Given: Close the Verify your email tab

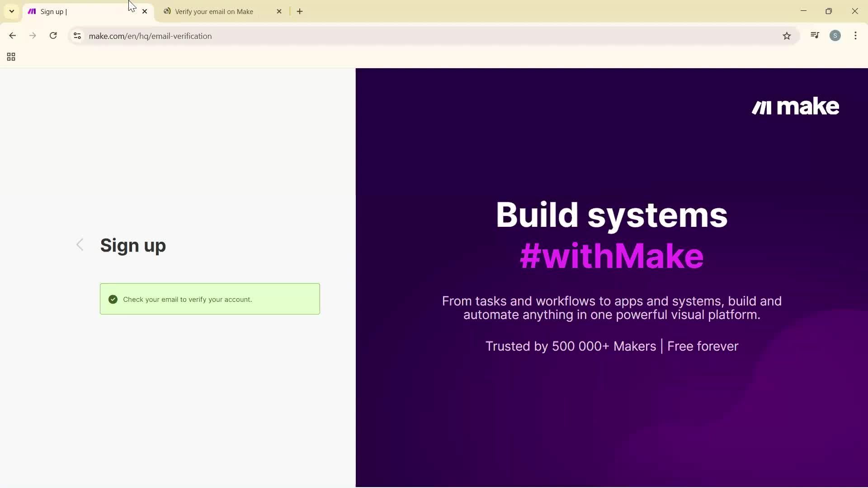Looking at the screenshot, I should [x=279, y=11].
